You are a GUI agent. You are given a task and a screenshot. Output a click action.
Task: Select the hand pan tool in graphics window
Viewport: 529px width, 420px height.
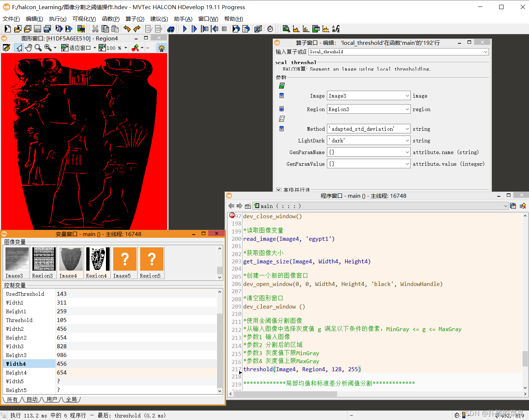click(x=28, y=48)
